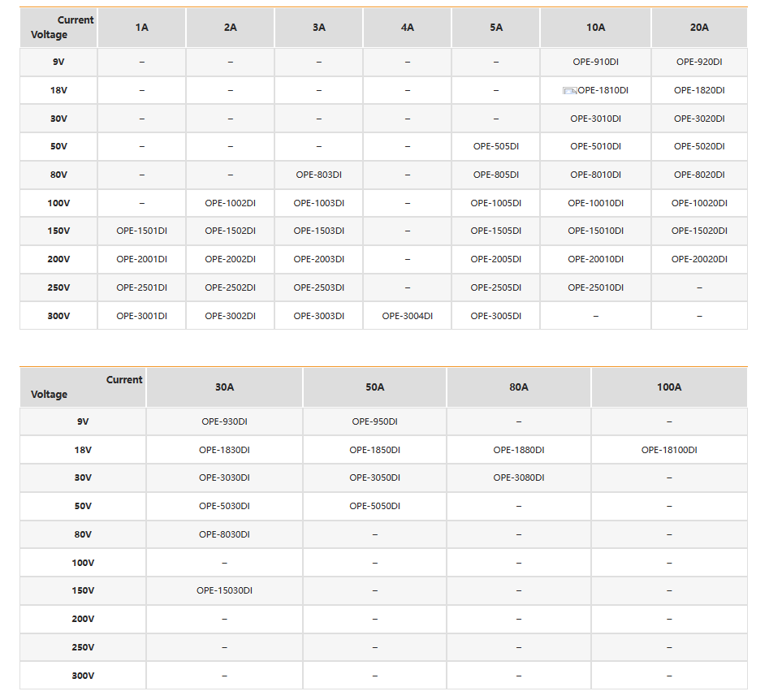Open OPE-1501DI in the 150V row

click(142, 231)
